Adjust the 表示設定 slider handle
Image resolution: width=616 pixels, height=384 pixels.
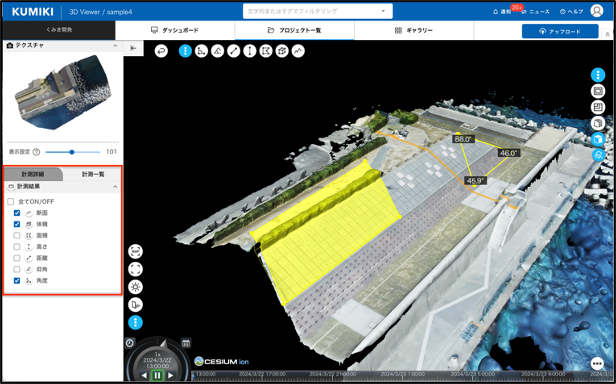[x=72, y=152]
